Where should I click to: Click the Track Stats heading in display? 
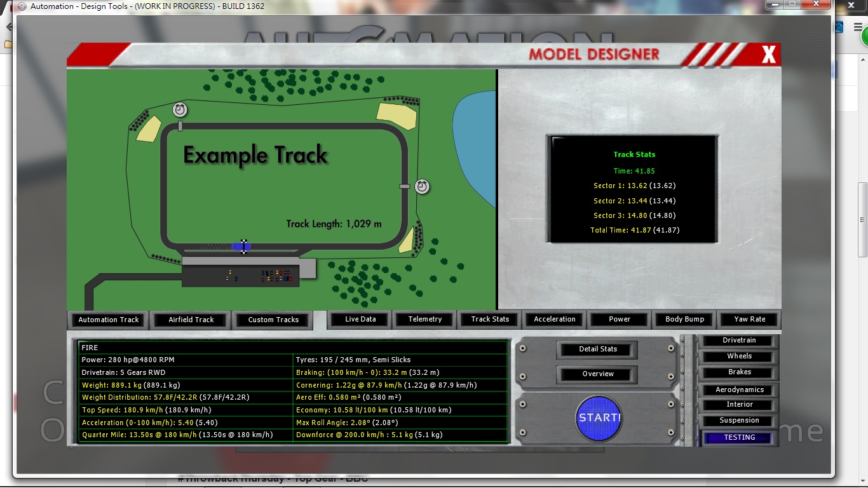click(x=634, y=154)
